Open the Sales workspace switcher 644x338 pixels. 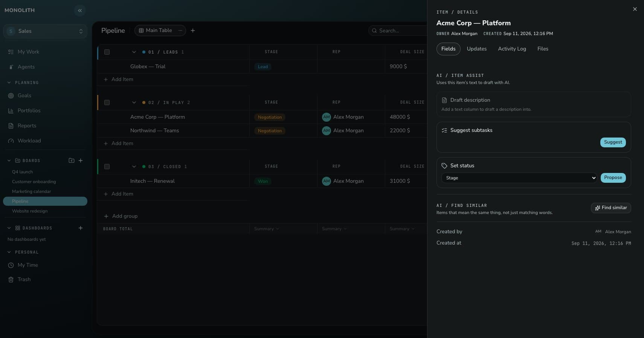[45, 31]
